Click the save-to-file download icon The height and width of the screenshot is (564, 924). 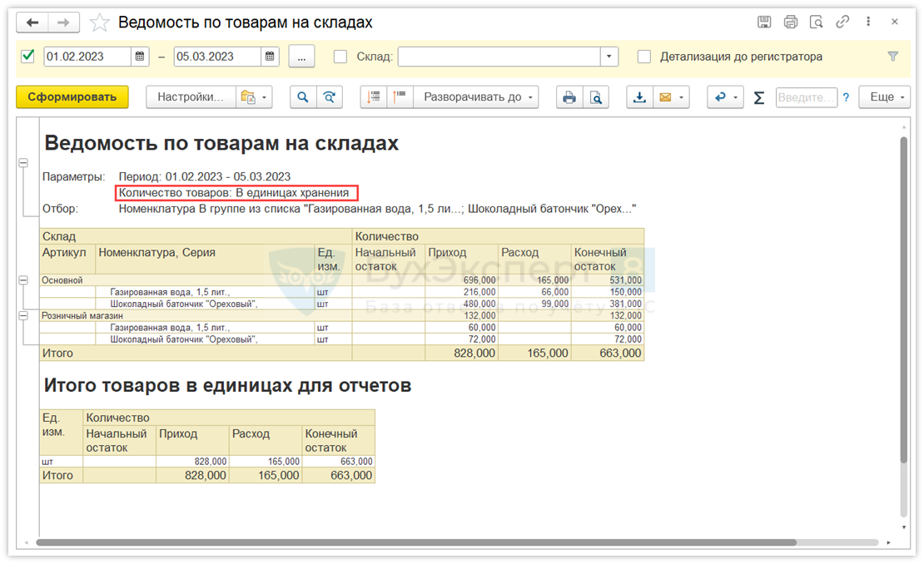coord(639,97)
